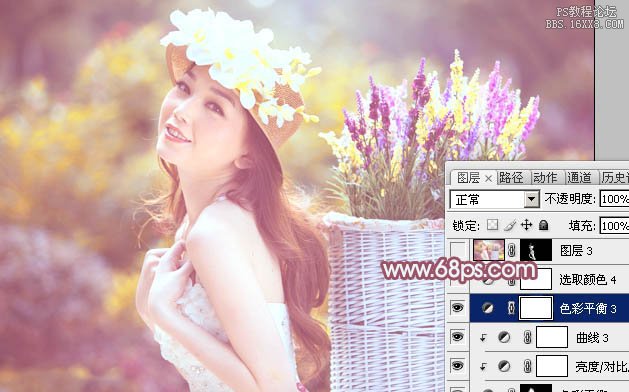Image resolution: width=629 pixels, height=392 pixels.
Task: Select layer named 图层 3
Action: pyautogui.click(x=576, y=251)
